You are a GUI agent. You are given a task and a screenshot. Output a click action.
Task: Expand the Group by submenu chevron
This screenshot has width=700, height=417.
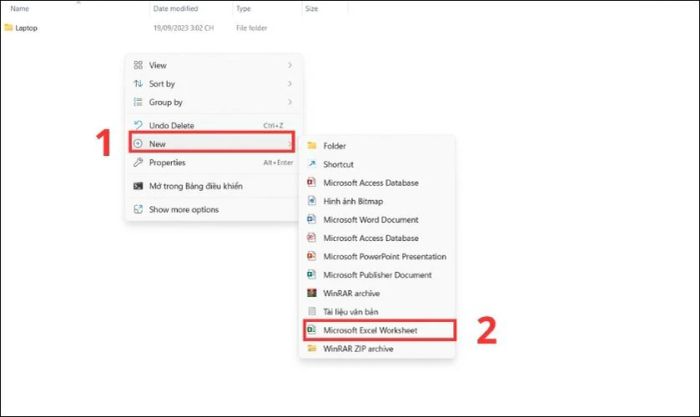pyautogui.click(x=290, y=102)
